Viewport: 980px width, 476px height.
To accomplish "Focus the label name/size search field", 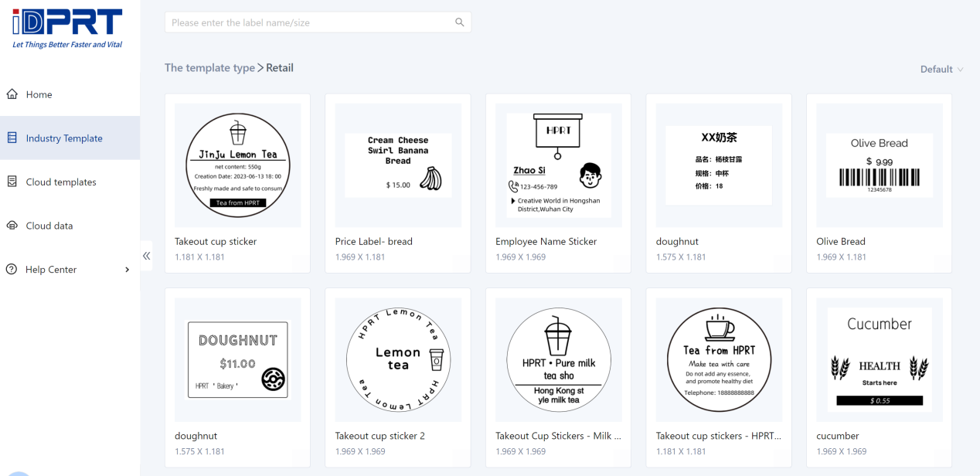I will click(309, 22).
